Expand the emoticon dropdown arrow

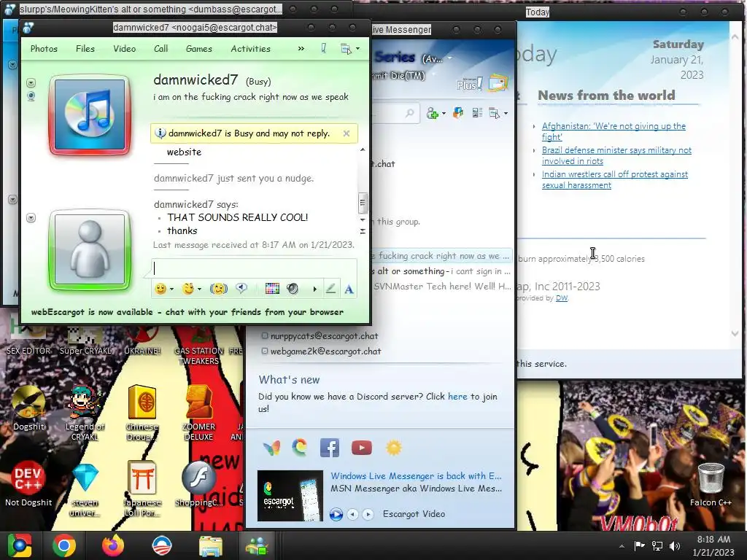point(171,289)
